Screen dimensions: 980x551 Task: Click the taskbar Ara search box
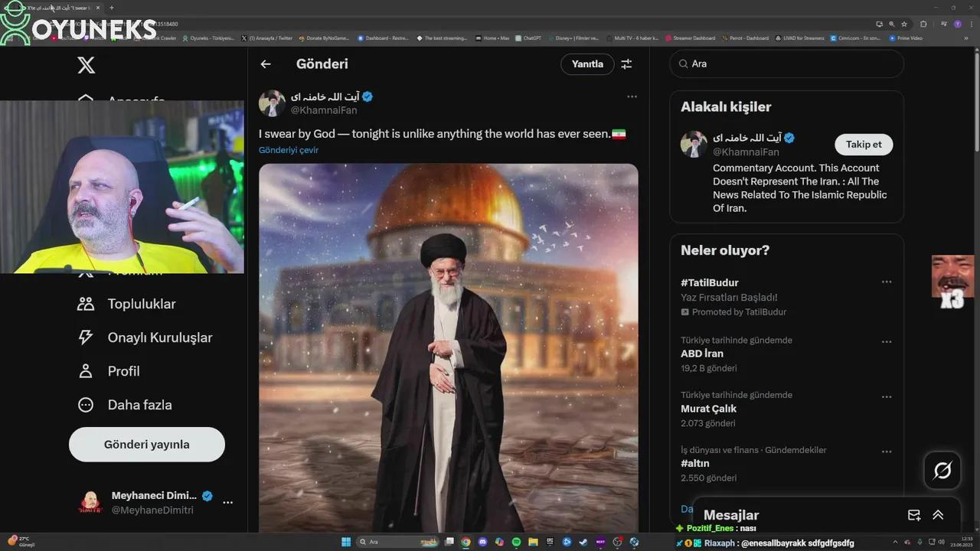[x=398, y=542]
